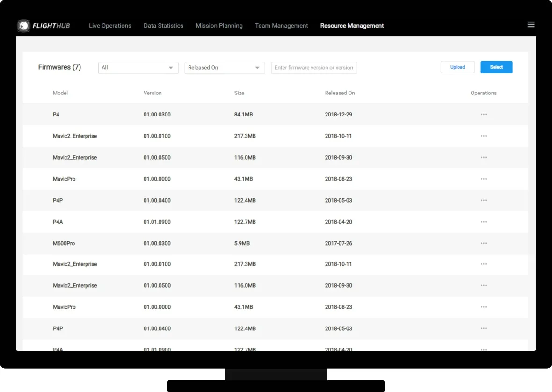This screenshot has height=392, width=552.
Task: Open operations ellipsis for first MavicPro row
Action: pyautogui.click(x=484, y=179)
